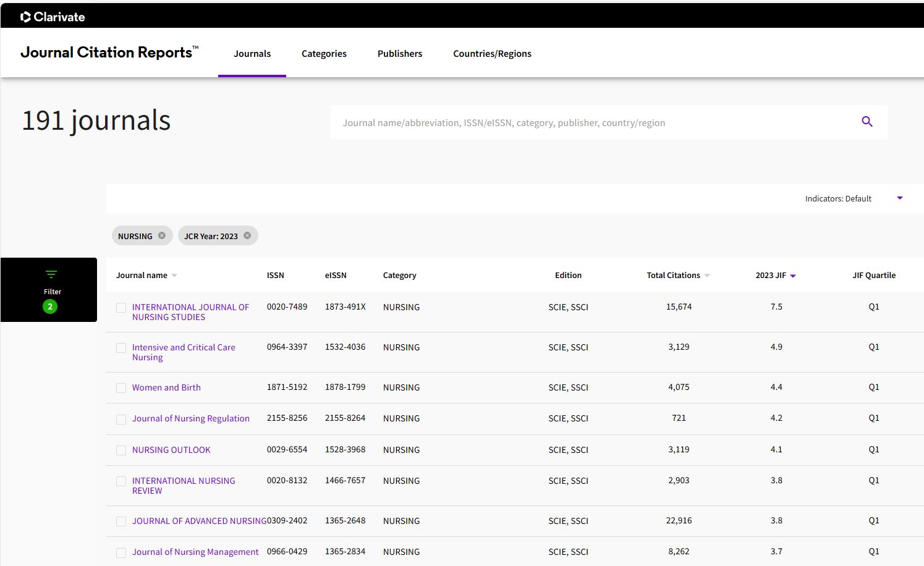Screen dimensions: 924x566
Task: Remove the NURSING filter chip
Action: pyautogui.click(x=162, y=235)
